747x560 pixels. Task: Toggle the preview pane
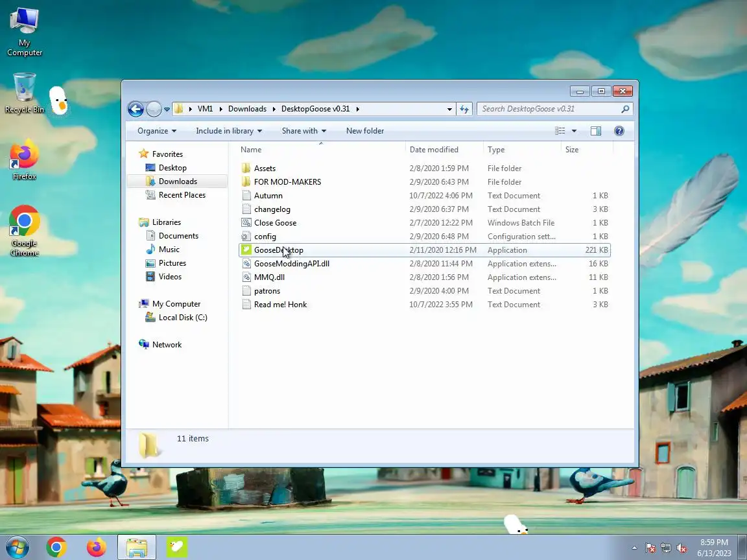pos(595,131)
